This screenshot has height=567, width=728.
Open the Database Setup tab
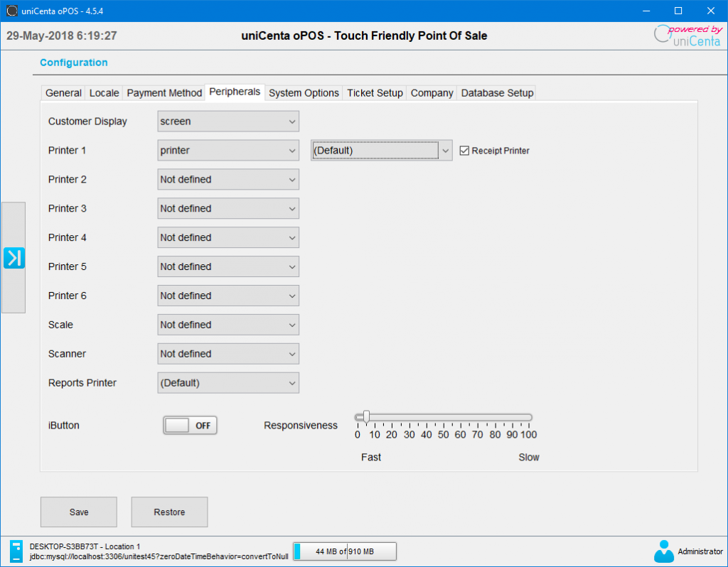click(x=497, y=92)
